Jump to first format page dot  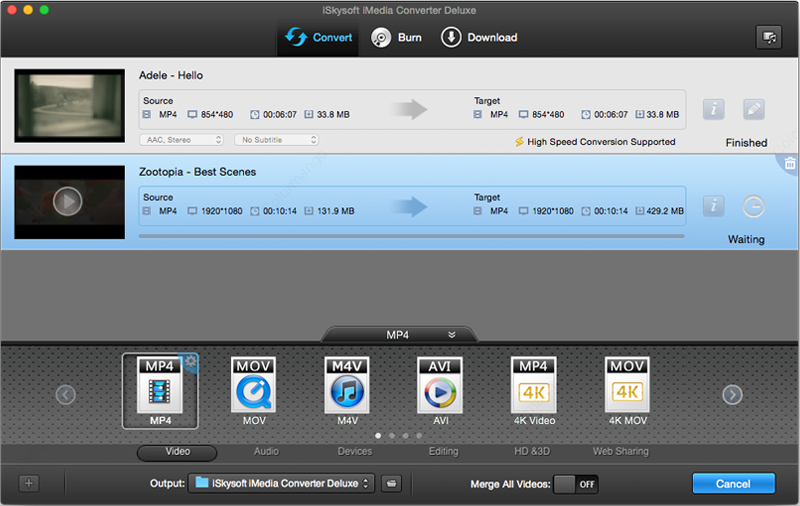tap(378, 436)
